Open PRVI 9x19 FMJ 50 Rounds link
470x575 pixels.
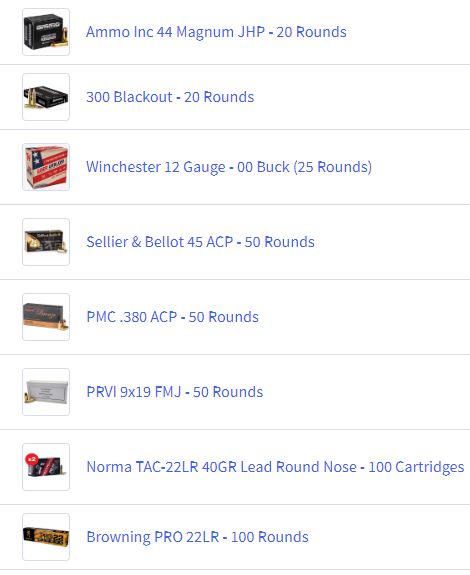(175, 392)
